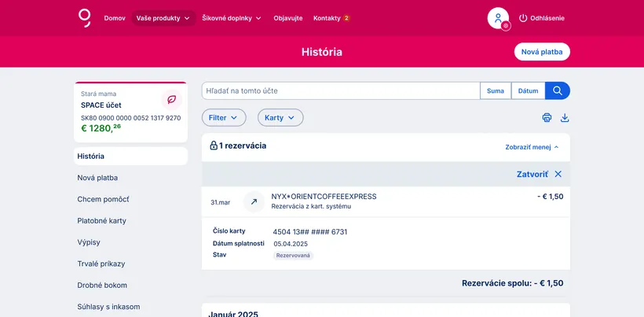Click the arrow icon beside NYX transaction
Image resolution: width=644 pixels, height=317 pixels.
coord(254,202)
